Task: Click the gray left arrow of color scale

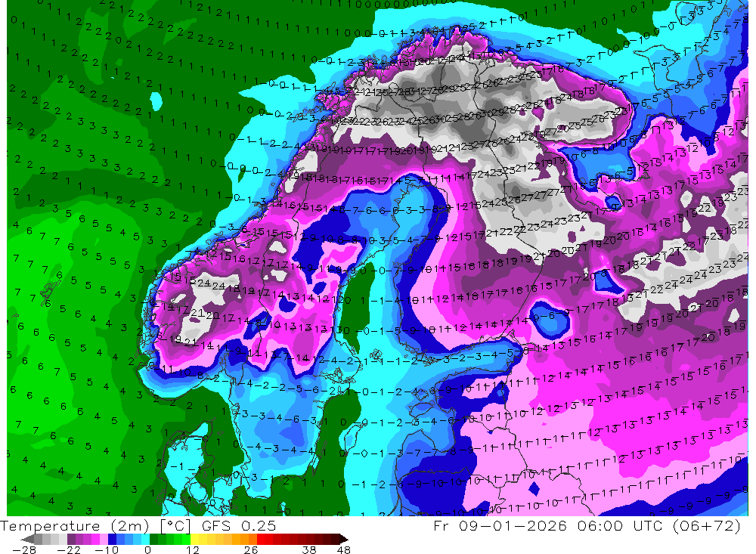Action: tap(27, 539)
